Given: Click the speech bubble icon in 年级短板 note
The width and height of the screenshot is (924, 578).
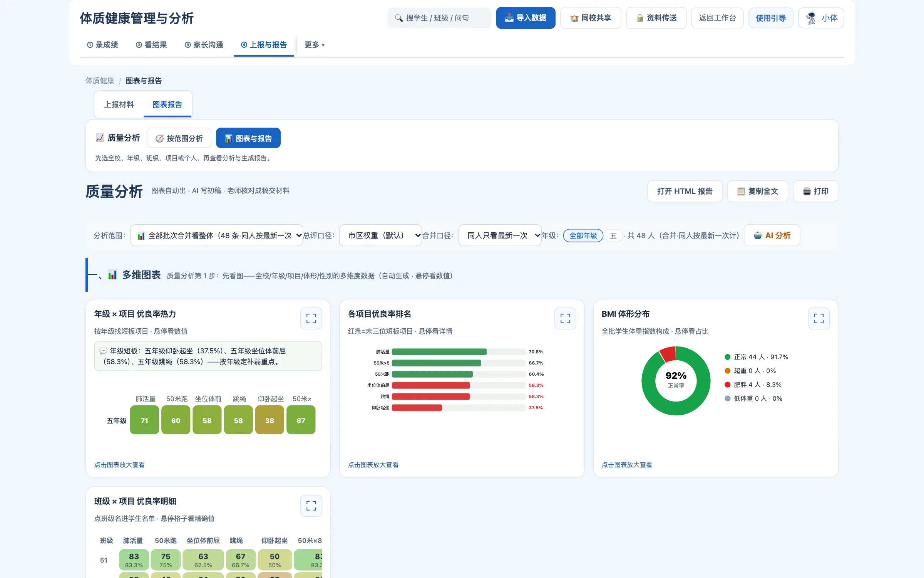Looking at the screenshot, I should pyautogui.click(x=103, y=351).
